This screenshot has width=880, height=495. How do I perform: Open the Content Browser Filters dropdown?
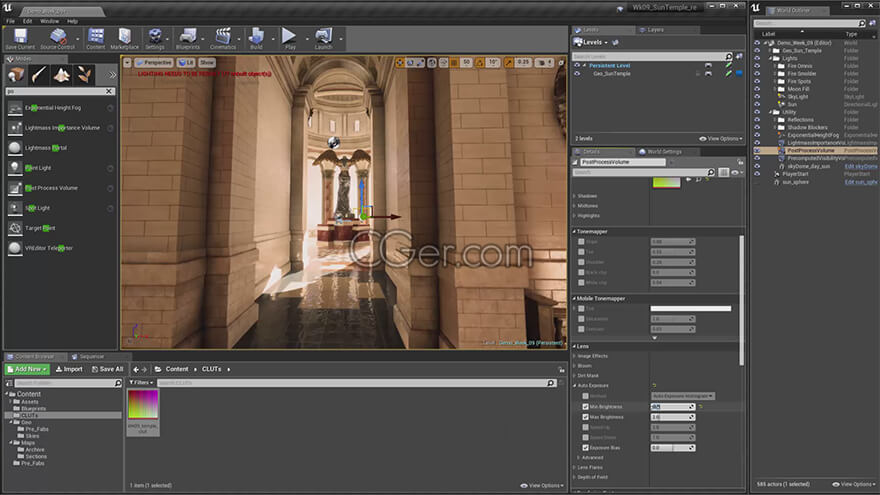tap(141, 383)
